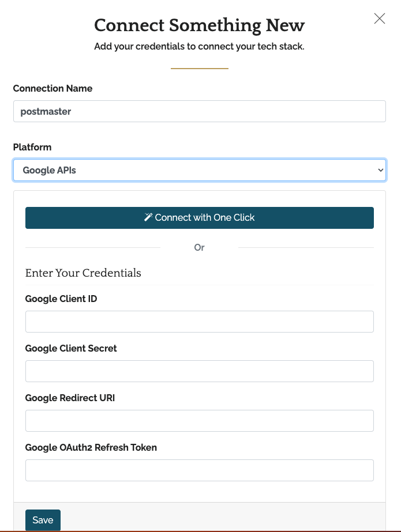Click the Google OAuth2 Refresh Token field
The width and height of the screenshot is (401, 532).
tap(199, 470)
